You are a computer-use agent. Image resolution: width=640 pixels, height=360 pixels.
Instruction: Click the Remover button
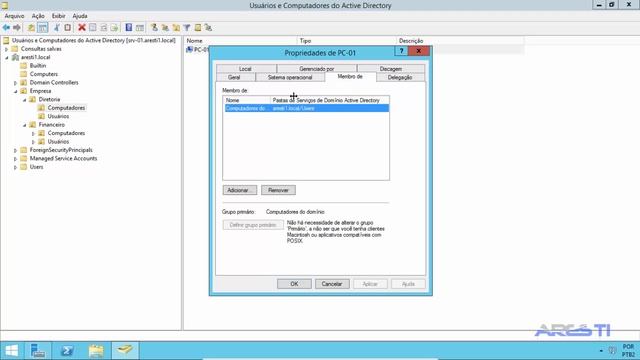(278, 190)
